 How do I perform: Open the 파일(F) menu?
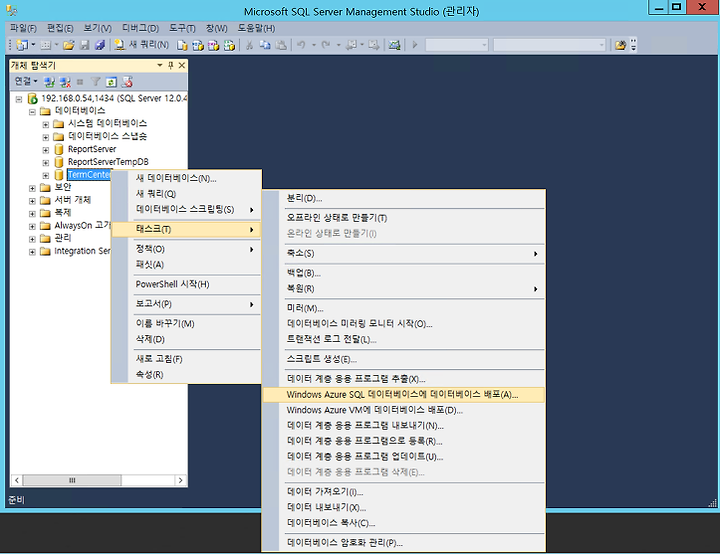coord(23,28)
